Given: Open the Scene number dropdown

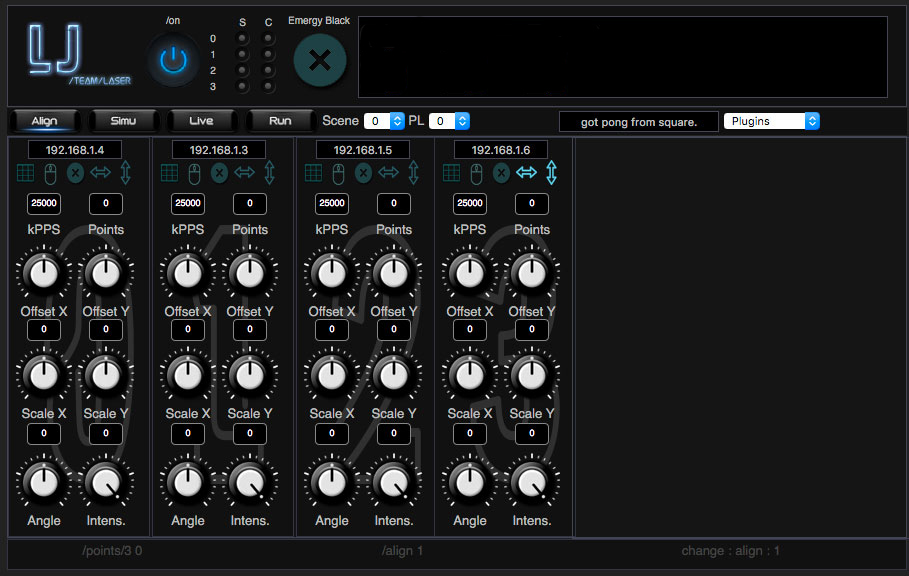Looking at the screenshot, I should click(x=384, y=121).
